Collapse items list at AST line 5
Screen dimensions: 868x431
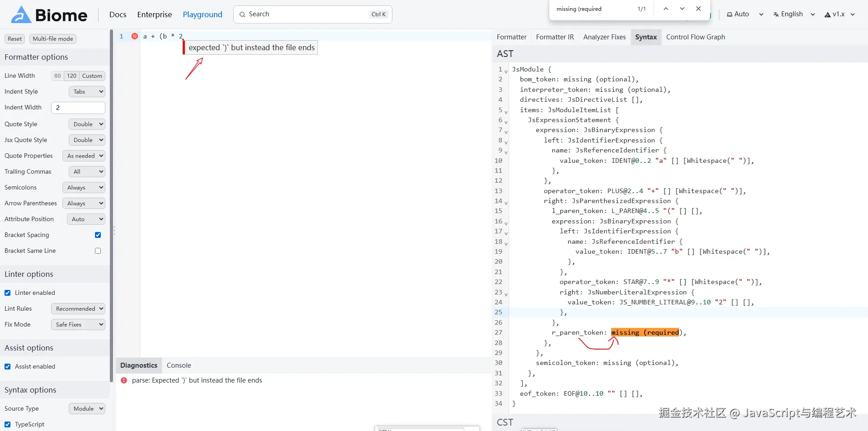506,112
